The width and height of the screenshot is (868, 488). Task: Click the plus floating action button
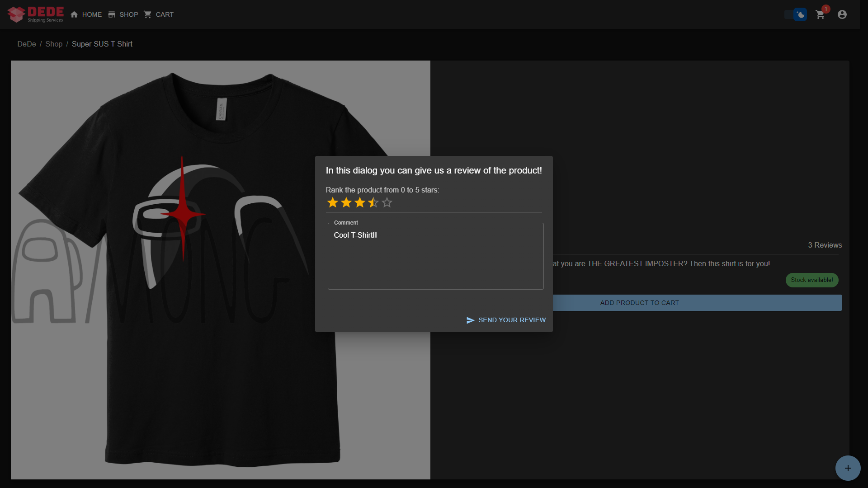click(x=848, y=468)
